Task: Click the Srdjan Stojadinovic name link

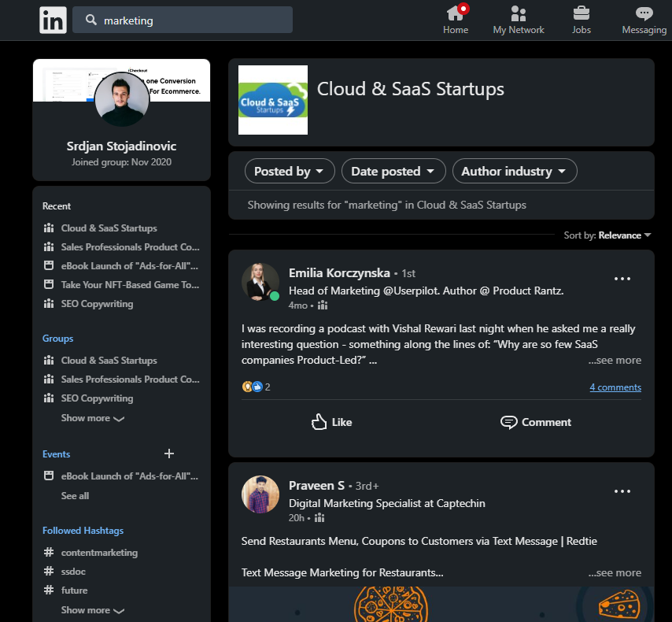Action: pyautogui.click(x=121, y=146)
